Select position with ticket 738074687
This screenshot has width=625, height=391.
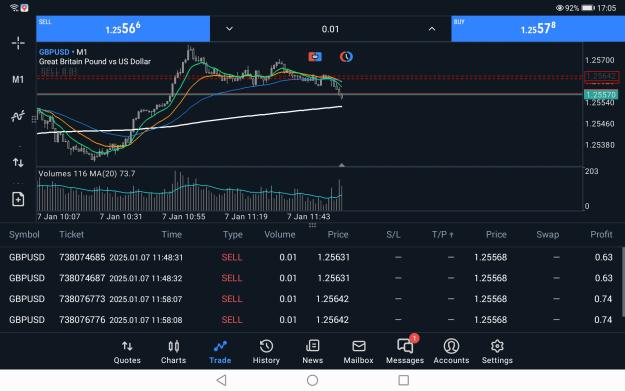(311, 278)
